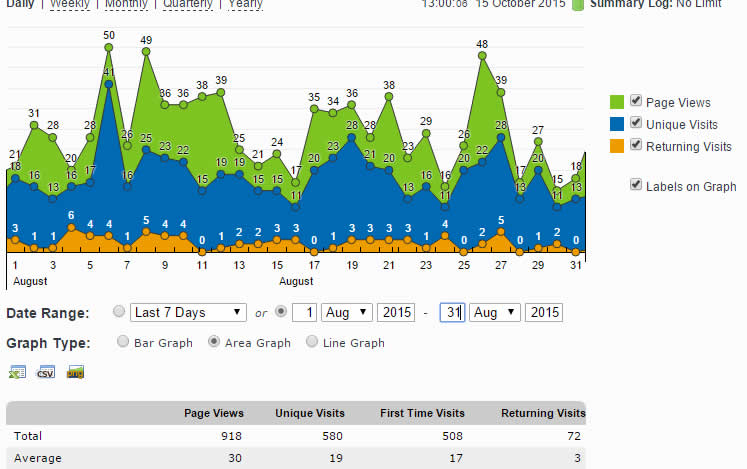Click the total first time visits 508

tap(452, 436)
